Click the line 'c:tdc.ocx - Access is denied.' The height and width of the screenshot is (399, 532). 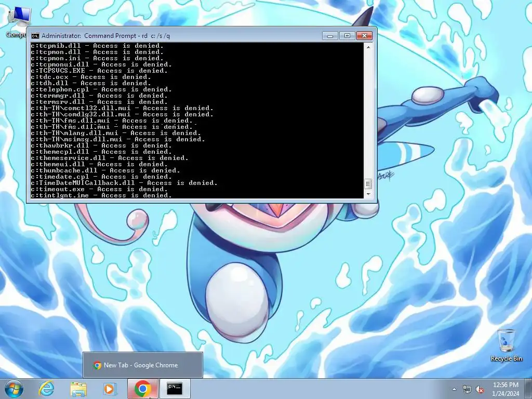(x=91, y=77)
